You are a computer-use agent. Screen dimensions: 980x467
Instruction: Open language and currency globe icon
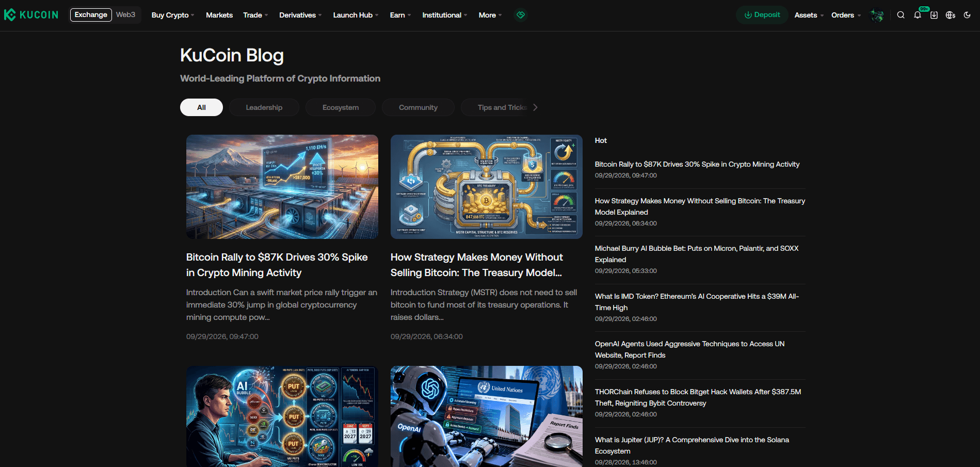pyautogui.click(x=951, y=15)
